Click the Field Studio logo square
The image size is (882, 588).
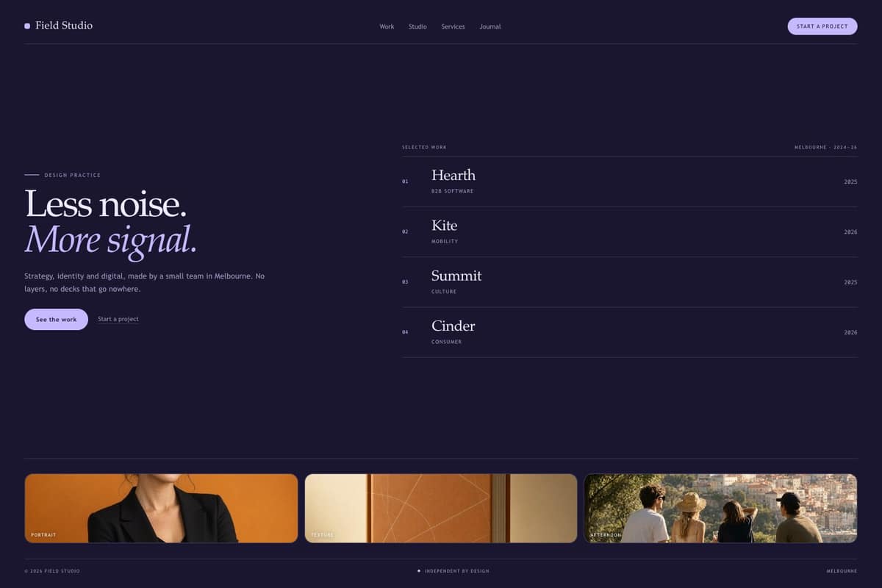click(27, 26)
